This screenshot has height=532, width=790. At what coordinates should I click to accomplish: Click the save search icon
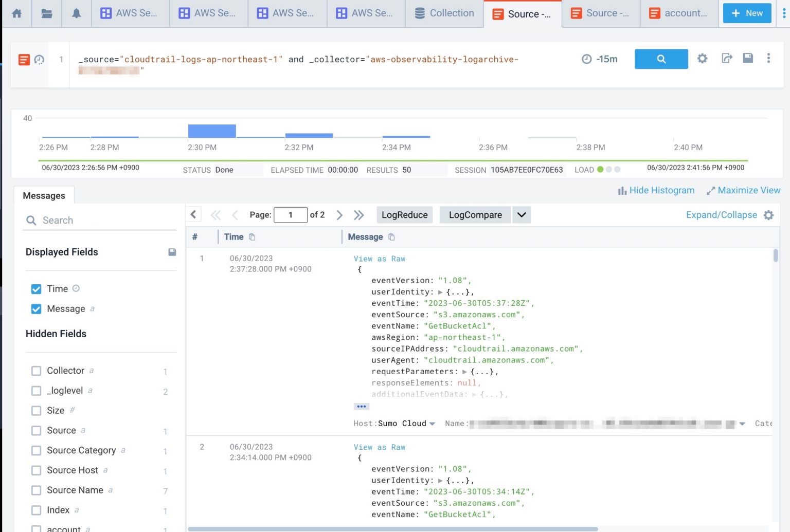click(x=748, y=58)
